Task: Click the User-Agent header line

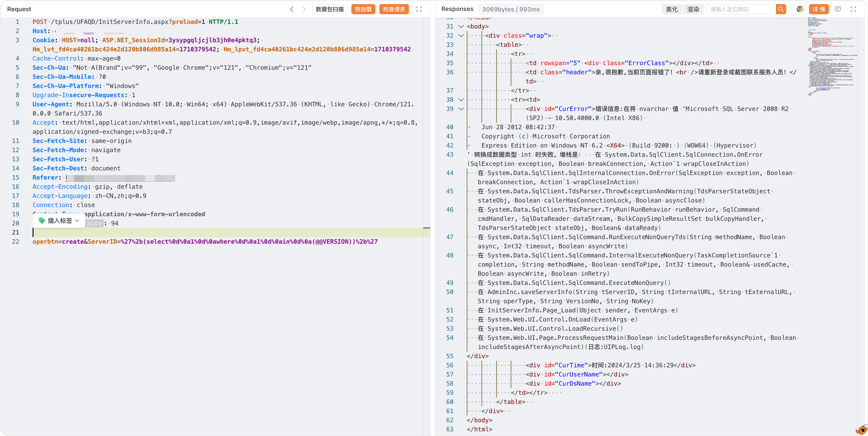Action: 223,109
